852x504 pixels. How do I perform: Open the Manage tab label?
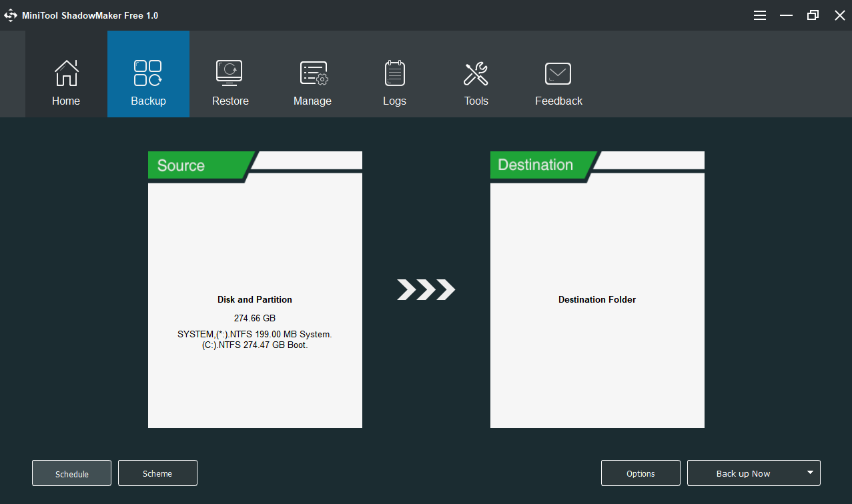click(x=312, y=101)
